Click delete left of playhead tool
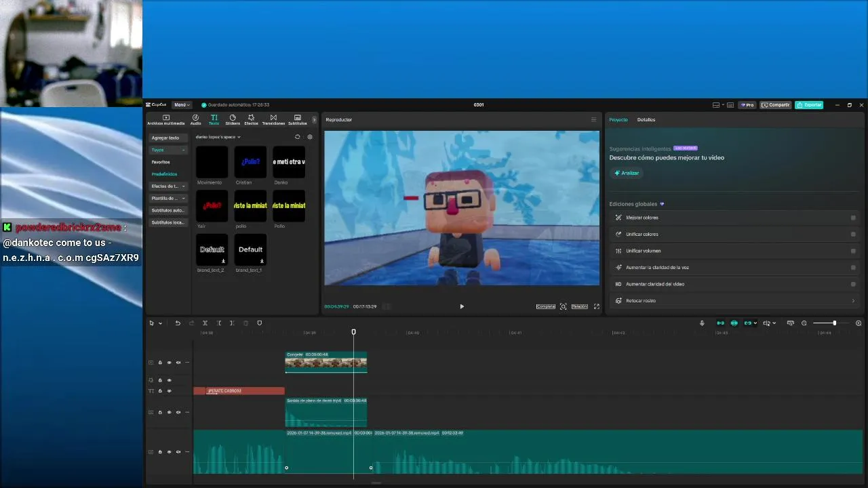868x488 pixels. pyautogui.click(x=218, y=323)
